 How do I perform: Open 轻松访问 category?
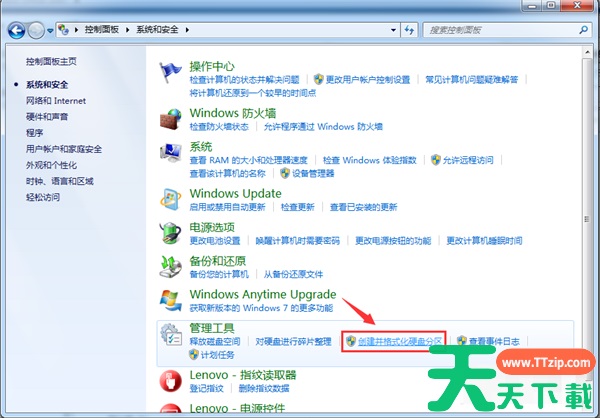tap(43, 197)
